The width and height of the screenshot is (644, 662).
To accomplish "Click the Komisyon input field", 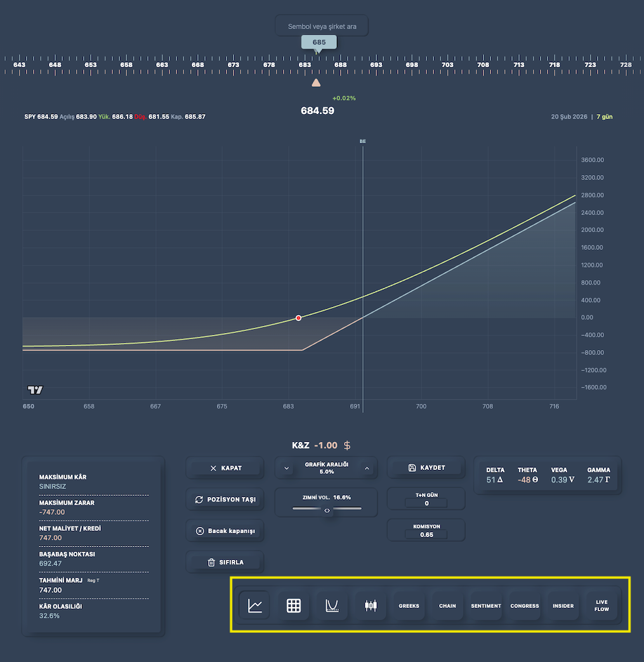I will coord(426,535).
